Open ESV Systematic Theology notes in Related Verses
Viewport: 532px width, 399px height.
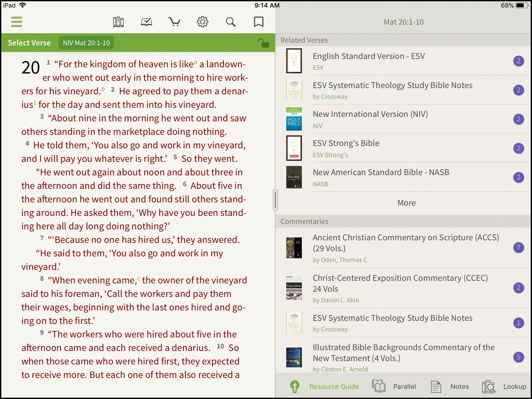(x=403, y=90)
